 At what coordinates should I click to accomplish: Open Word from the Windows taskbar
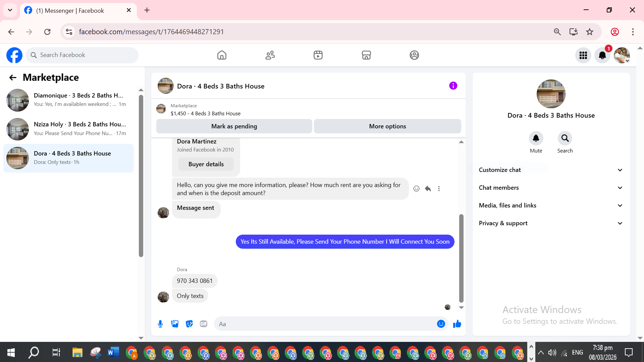pyautogui.click(x=113, y=353)
